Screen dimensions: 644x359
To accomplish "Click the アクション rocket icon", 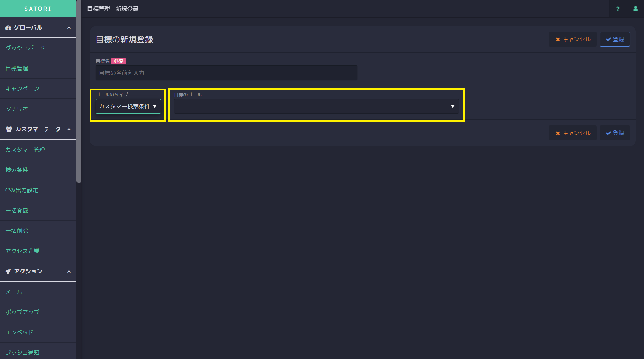I will point(8,271).
